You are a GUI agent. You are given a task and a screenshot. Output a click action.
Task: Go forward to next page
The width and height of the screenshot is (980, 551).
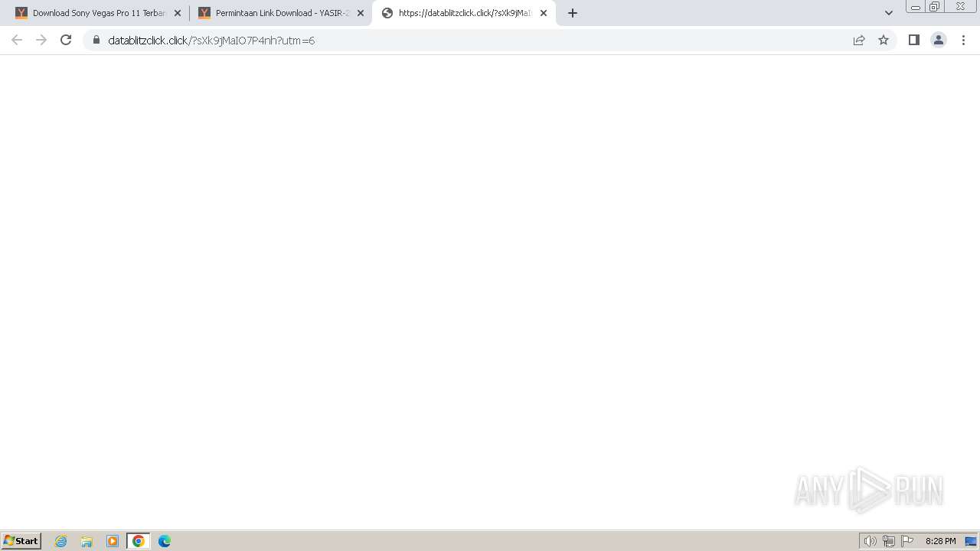pos(41,40)
